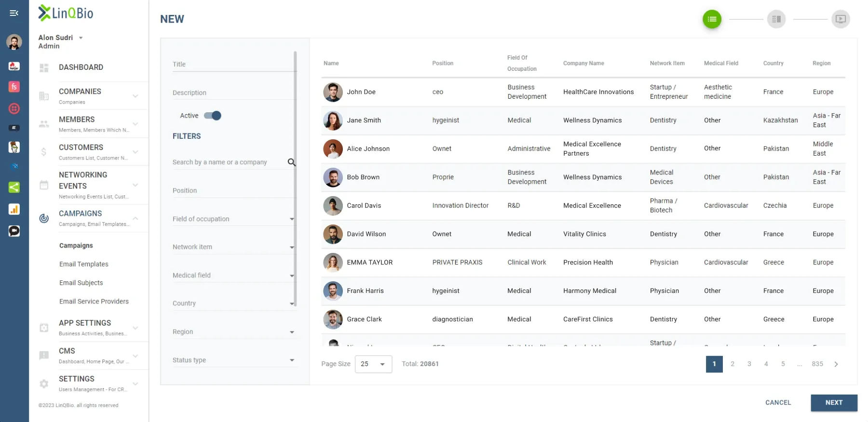The image size is (868, 422).
Task: Collapse the Campaigns menu chevron
Action: point(136,218)
